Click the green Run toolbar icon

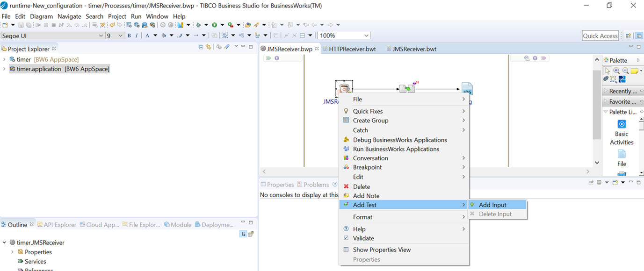[214, 25]
